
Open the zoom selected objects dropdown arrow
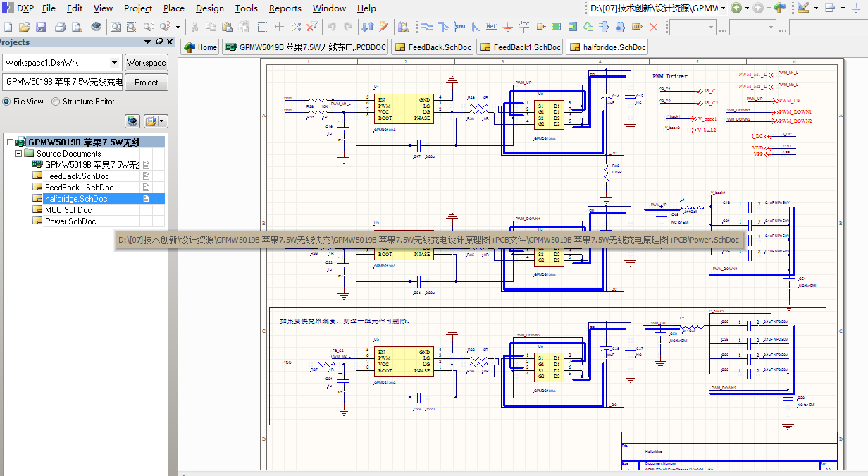[x=177, y=27]
